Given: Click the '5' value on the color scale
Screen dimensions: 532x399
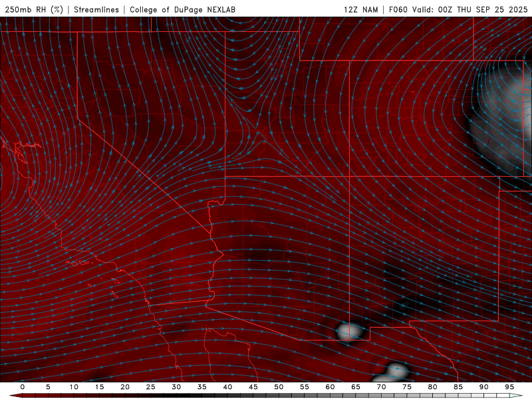Looking at the screenshot, I should pyautogui.click(x=48, y=387).
